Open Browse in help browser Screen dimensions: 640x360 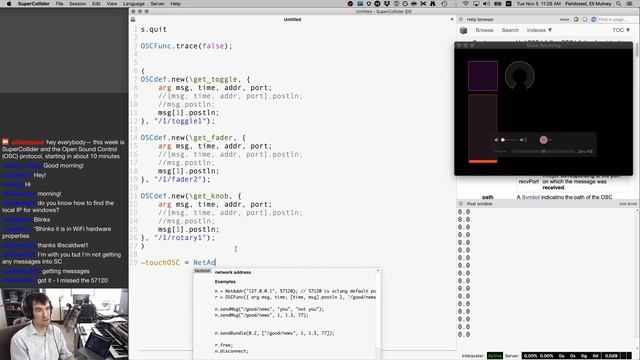point(484,30)
